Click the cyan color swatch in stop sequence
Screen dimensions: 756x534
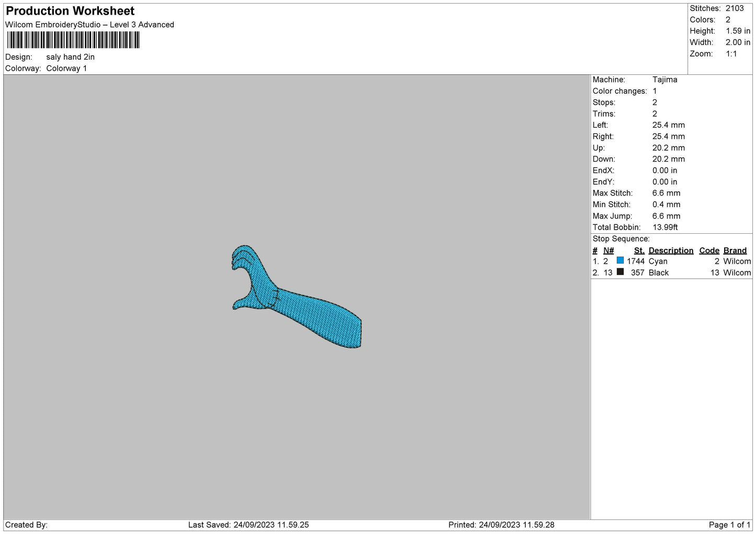tap(620, 260)
